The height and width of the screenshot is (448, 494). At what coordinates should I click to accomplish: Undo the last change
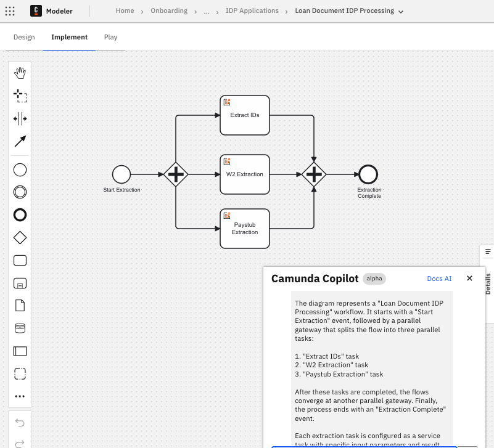20,422
